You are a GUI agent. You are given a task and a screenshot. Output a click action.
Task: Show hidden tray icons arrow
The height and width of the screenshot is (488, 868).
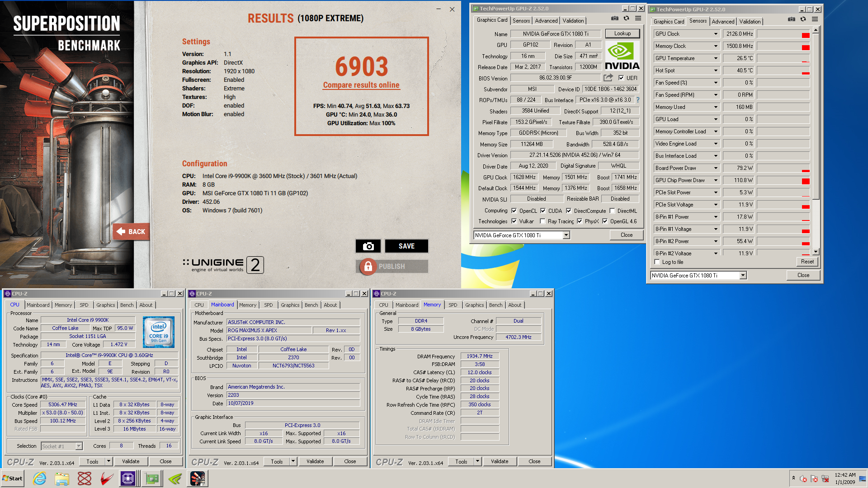(793, 478)
